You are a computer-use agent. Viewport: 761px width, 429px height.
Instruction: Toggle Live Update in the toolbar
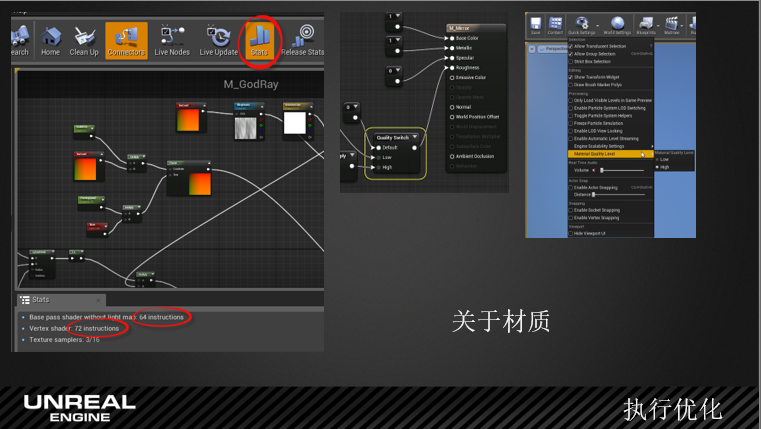pos(218,41)
